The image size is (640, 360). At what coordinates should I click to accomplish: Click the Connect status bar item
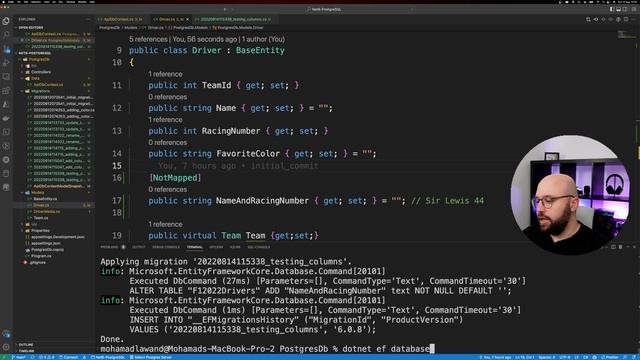tap(68, 357)
